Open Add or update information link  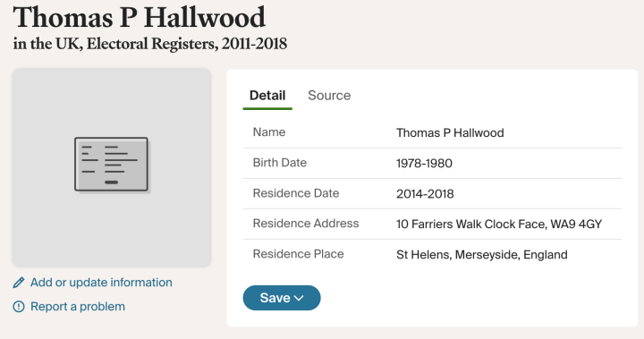click(101, 283)
